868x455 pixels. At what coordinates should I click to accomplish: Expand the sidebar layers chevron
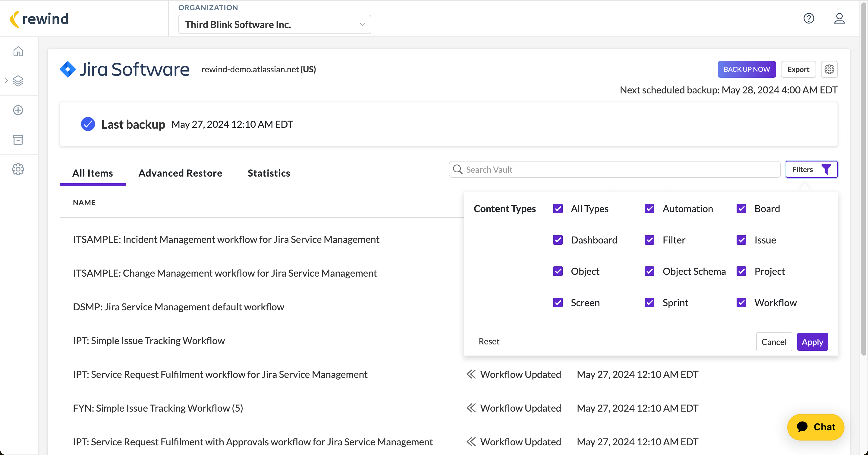[6, 81]
